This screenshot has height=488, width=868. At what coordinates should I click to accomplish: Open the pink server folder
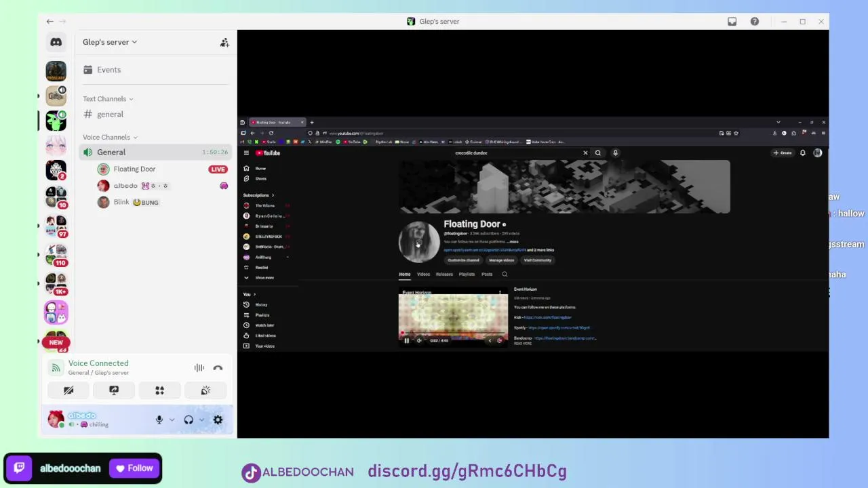tap(56, 312)
